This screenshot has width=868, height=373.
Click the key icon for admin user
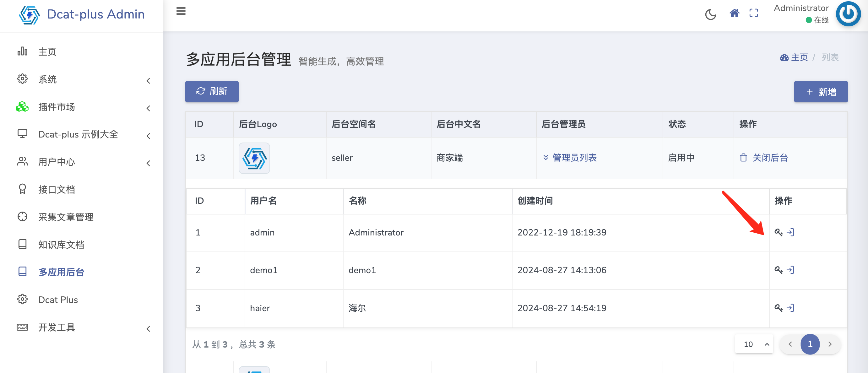tap(778, 232)
